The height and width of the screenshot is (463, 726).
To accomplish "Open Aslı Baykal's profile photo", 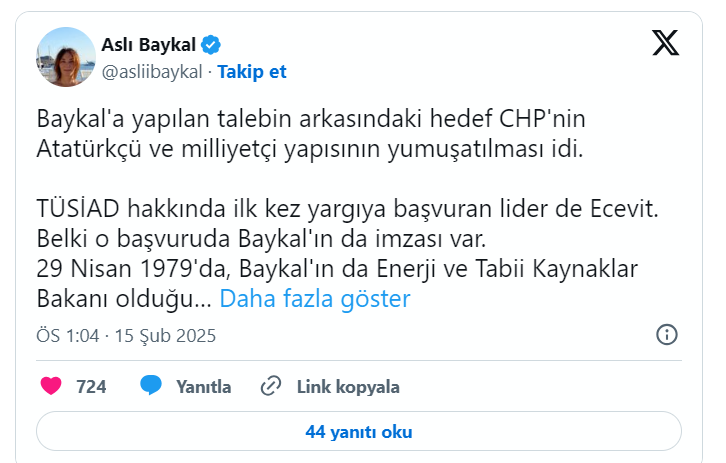I will (65, 57).
